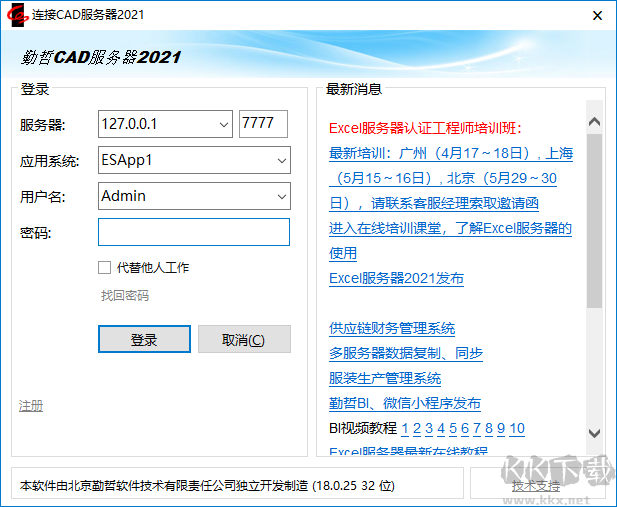Open BI video tutorial number 6
This screenshot has width=617, height=507.
(x=465, y=428)
